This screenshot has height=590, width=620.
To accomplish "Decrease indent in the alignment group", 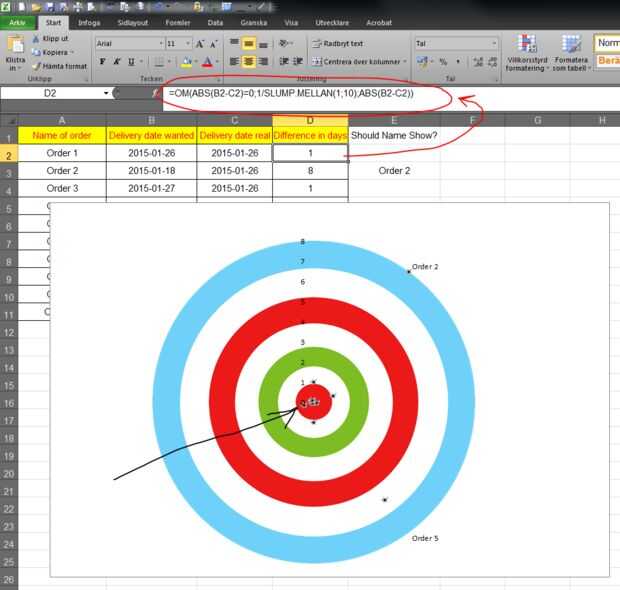I will tap(284, 61).
